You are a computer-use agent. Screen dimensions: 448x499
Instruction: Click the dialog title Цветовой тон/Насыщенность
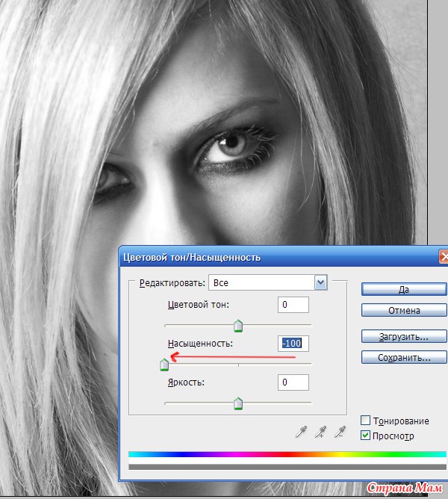point(192,257)
